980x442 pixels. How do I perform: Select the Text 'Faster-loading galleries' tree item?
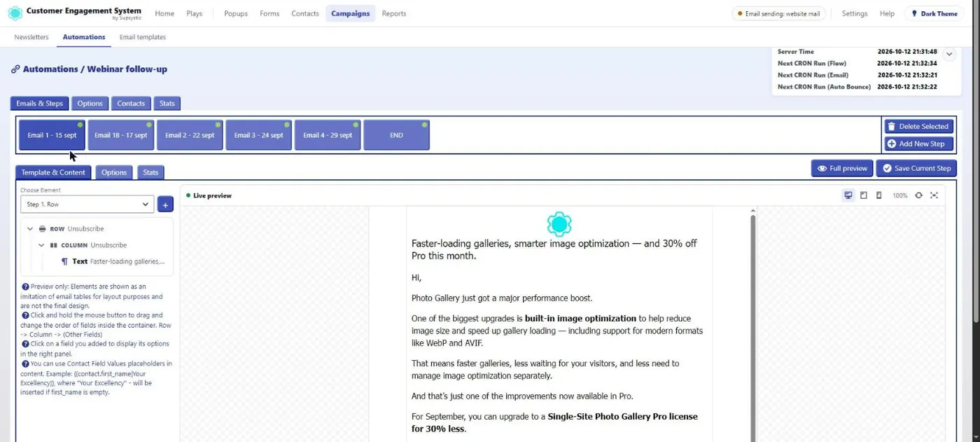[x=113, y=261]
